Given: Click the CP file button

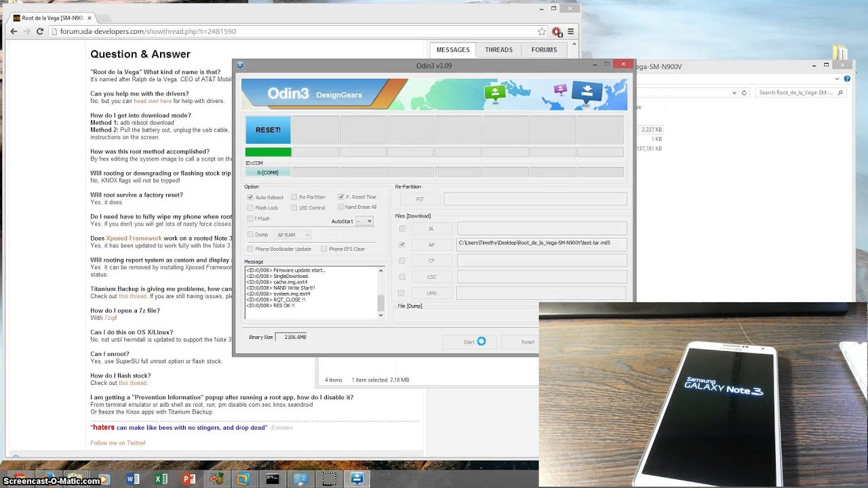Looking at the screenshot, I should pos(431,261).
